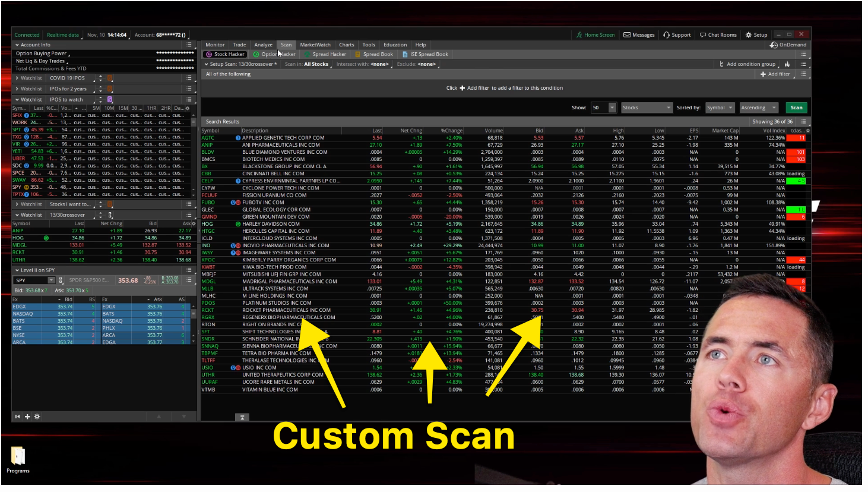The width and height of the screenshot is (868, 492).
Task: Click the chain link icon beside 13/30crossover
Action: tap(110, 215)
